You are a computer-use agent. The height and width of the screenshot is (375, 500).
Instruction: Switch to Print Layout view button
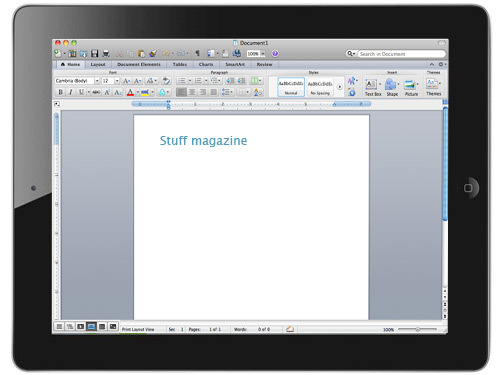tap(91, 326)
